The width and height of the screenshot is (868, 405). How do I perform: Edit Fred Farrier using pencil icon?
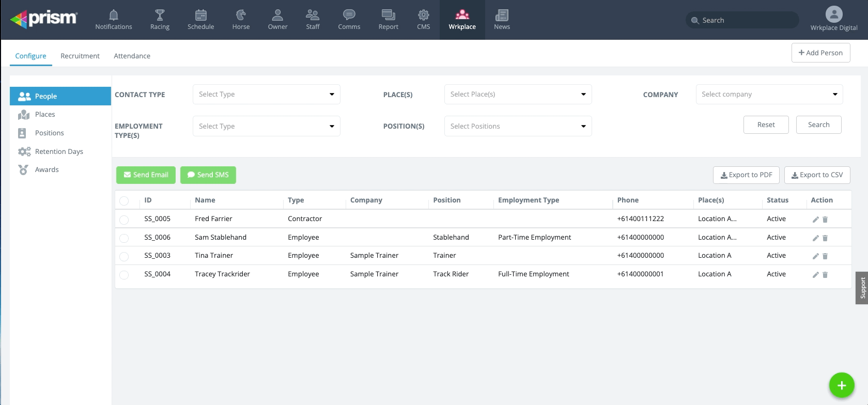click(815, 220)
